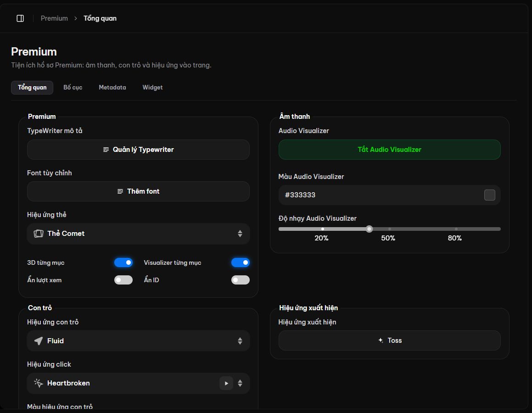The image size is (532, 413).
Task: Toggle the sidebar panel icon
Action: (20, 18)
